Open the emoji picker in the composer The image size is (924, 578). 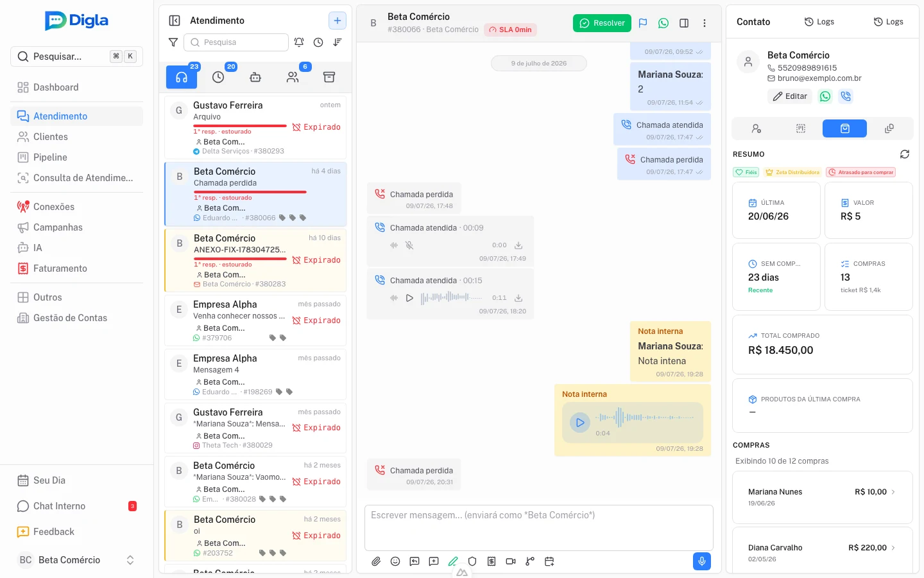pyautogui.click(x=395, y=561)
